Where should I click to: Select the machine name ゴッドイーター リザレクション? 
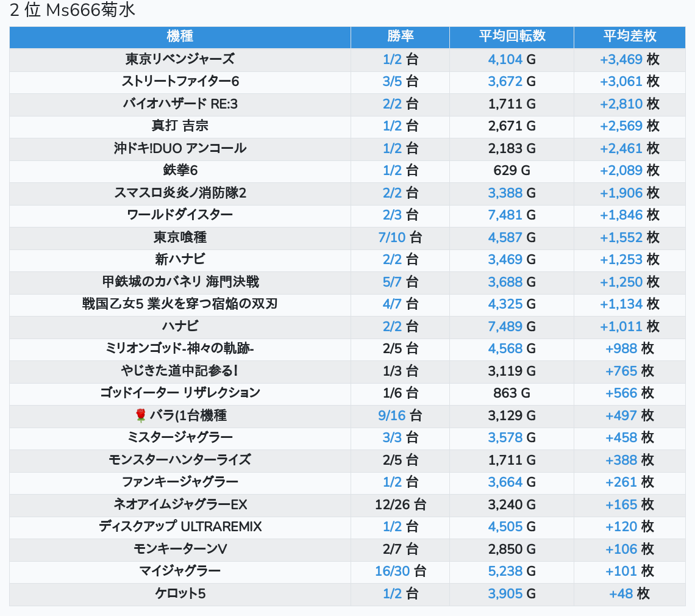(180, 393)
